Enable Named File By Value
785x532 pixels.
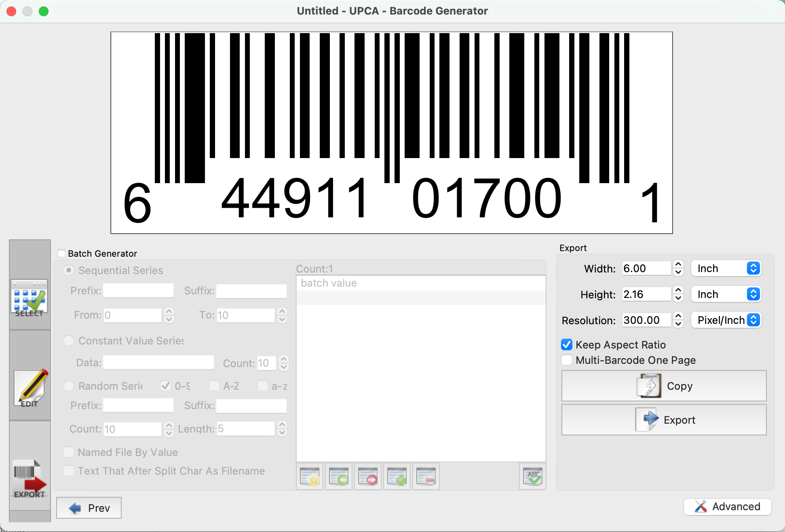(69, 452)
